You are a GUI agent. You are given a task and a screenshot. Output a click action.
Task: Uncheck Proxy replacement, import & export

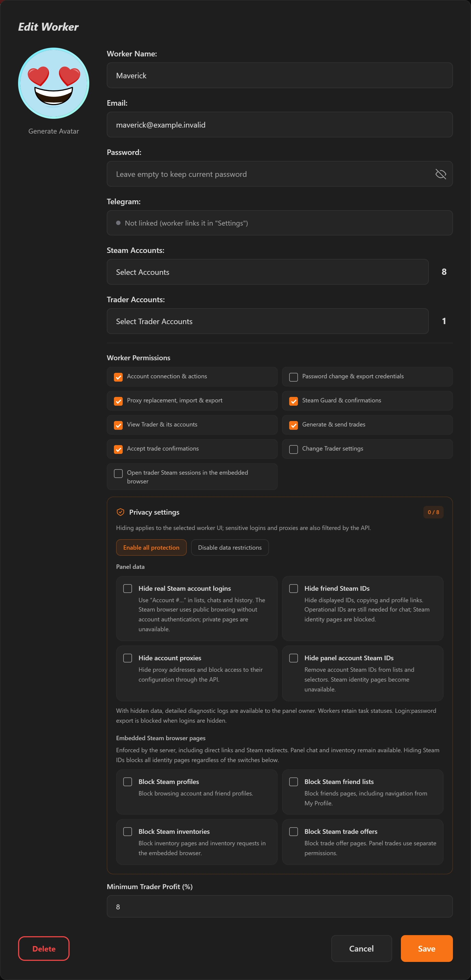[118, 401]
